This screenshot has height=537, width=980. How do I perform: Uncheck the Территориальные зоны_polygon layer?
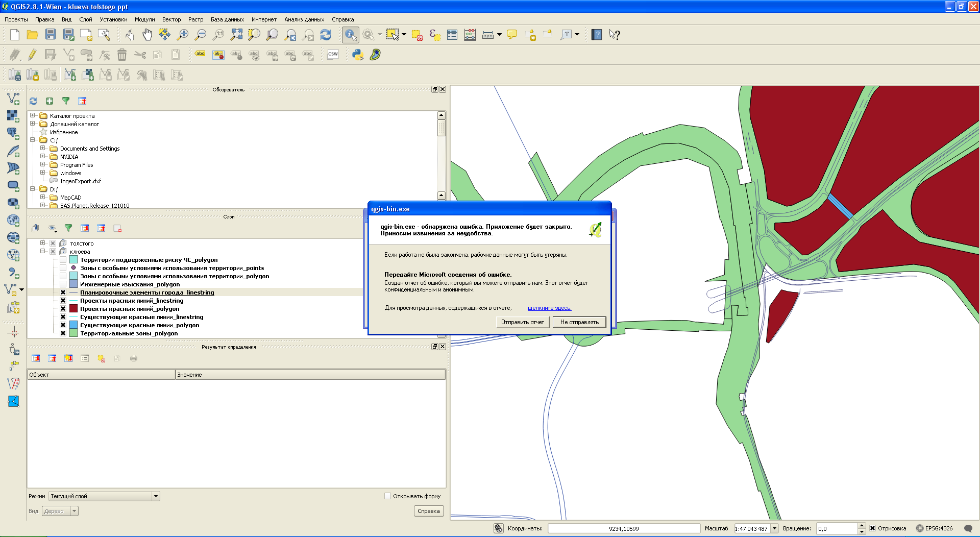coord(63,333)
